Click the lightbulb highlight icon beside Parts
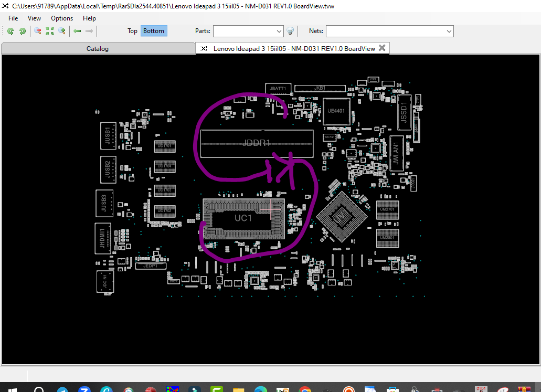Screen dimensions: 541x392 [x=290, y=31]
